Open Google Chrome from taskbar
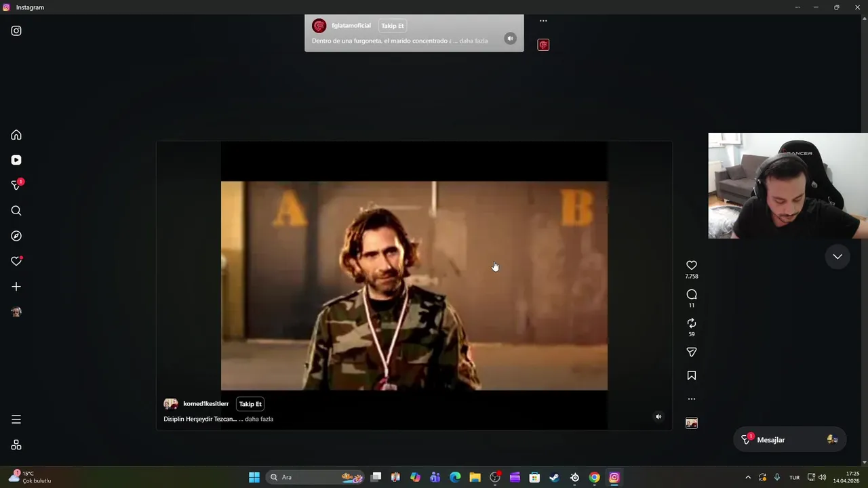868x488 pixels. (x=594, y=477)
